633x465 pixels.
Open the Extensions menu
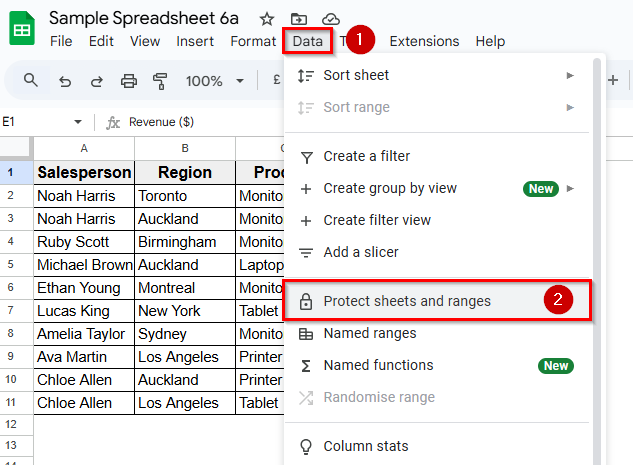tap(424, 41)
